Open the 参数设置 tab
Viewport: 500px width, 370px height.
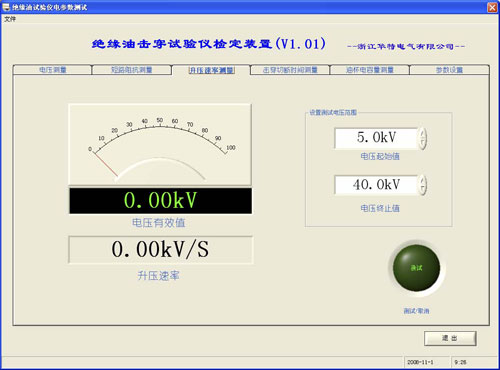[449, 70]
